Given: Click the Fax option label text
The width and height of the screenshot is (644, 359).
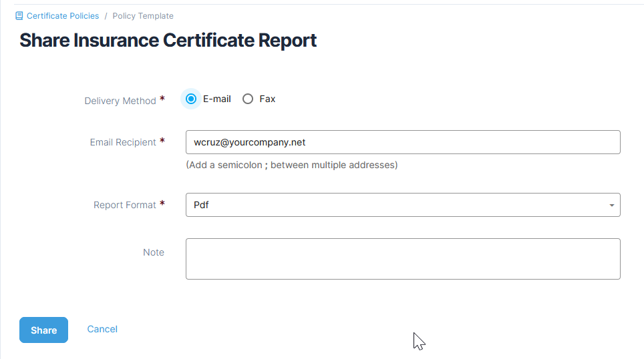Looking at the screenshot, I should (267, 99).
